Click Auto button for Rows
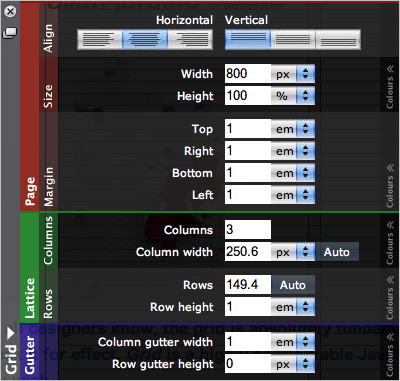This screenshot has height=381, width=400. (x=293, y=285)
